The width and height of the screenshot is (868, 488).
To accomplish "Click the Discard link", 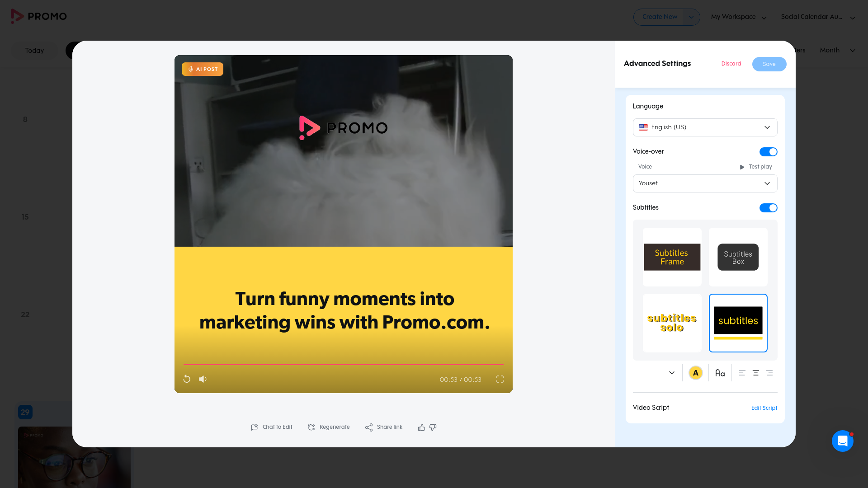I will [x=731, y=64].
